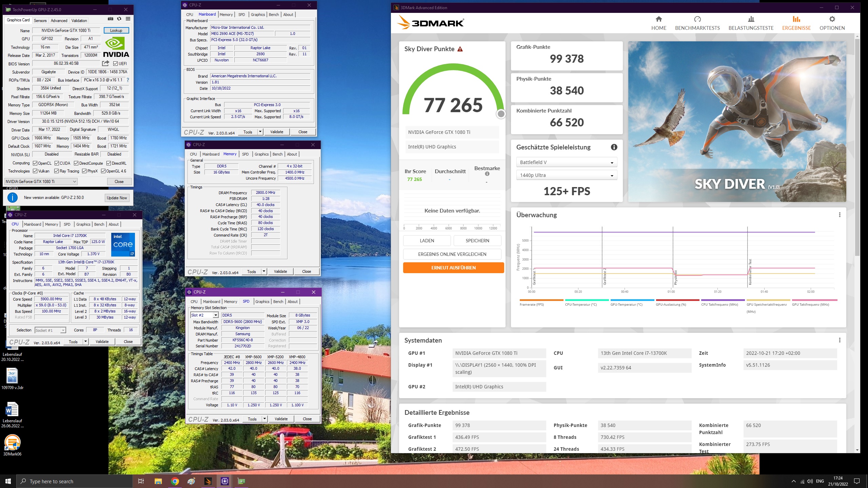Open the 3DMark HOME navigation icon
Viewport: 868px width, 488px height.
658,19
